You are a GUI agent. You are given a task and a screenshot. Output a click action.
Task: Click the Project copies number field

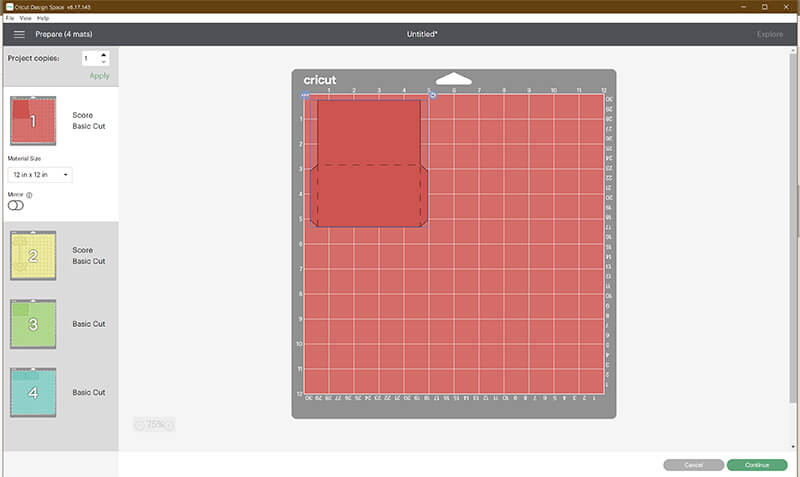pos(90,58)
